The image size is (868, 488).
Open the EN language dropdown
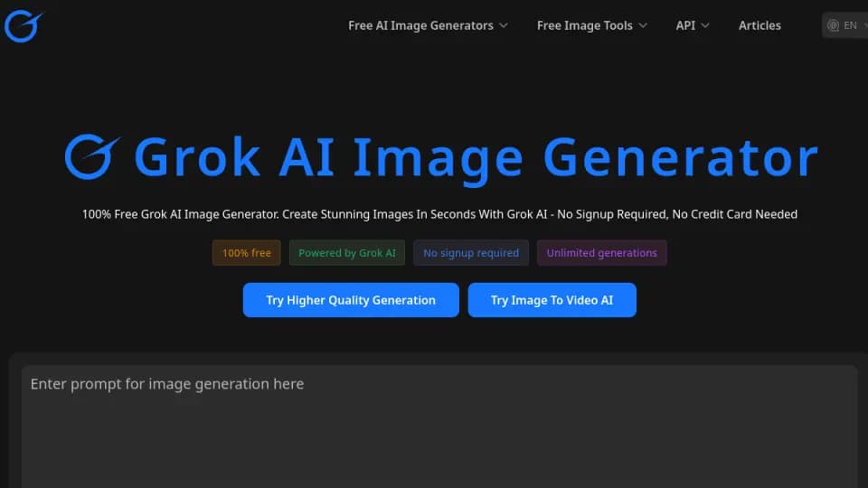pos(845,25)
